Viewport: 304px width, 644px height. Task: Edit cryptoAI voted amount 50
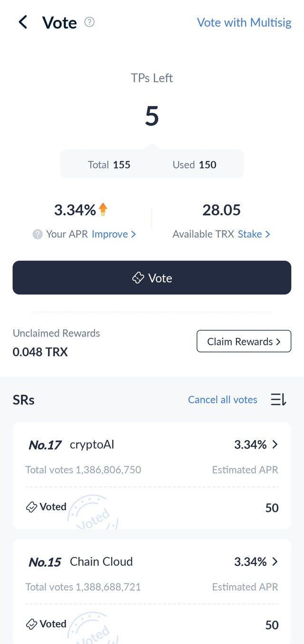pyautogui.click(x=272, y=508)
